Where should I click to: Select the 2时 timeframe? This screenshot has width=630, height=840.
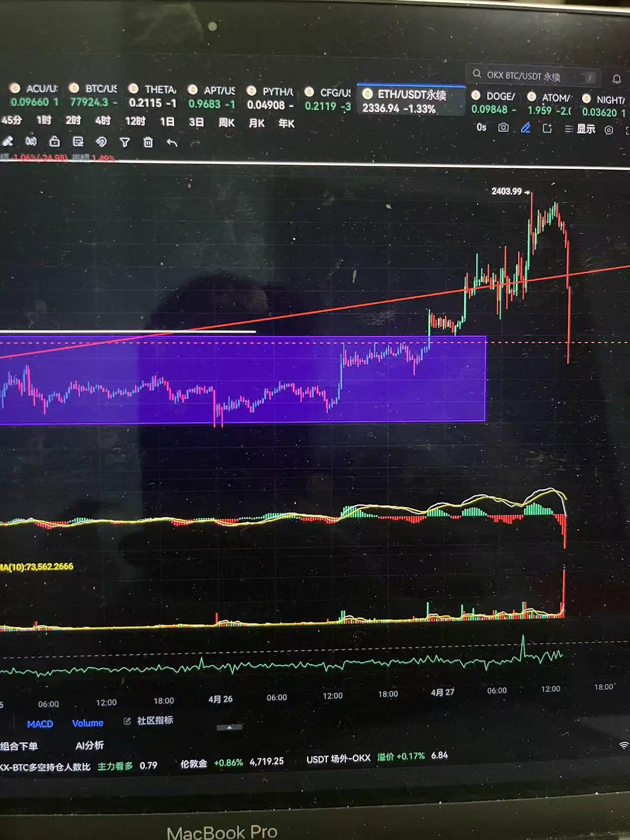[x=73, y=120]
